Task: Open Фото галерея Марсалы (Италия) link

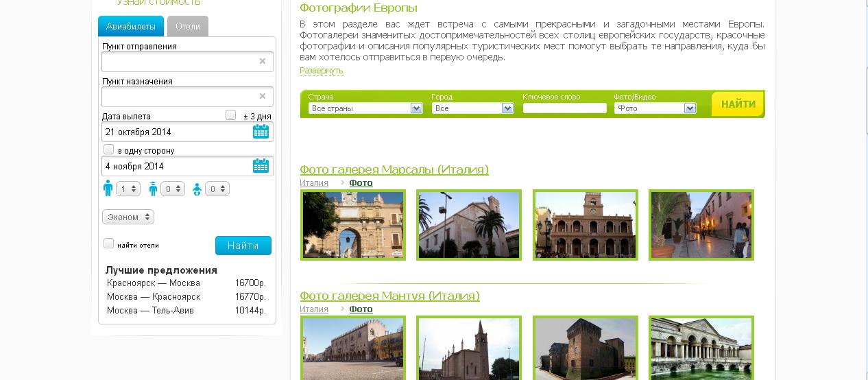Action: 394,169
